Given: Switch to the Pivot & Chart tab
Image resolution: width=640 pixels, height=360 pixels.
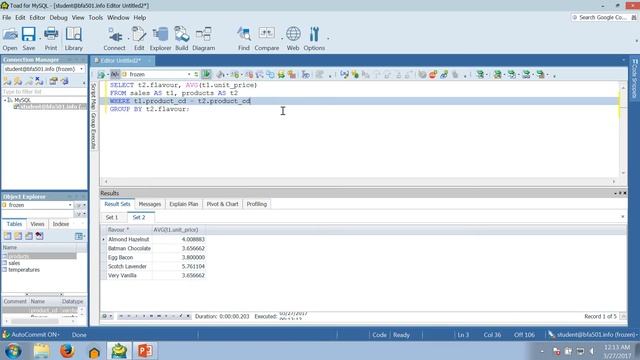Looking at the screenshot, I should click(x=222, y=204).
